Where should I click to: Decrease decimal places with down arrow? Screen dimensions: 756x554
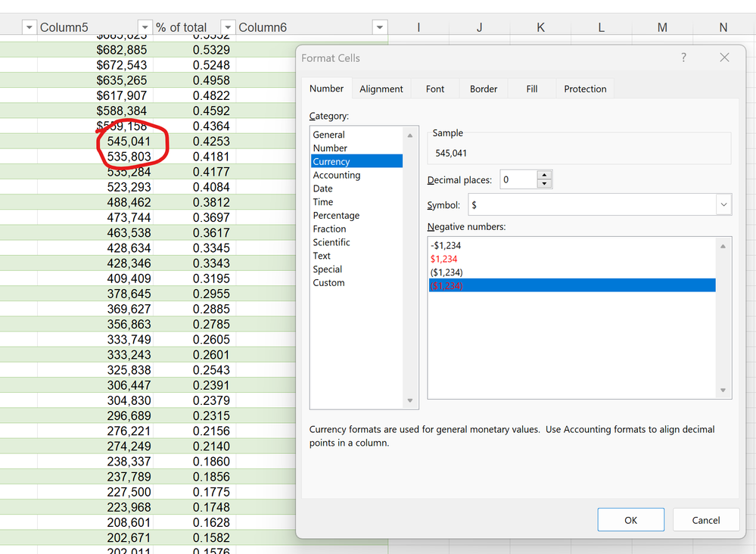pos(544,184)
